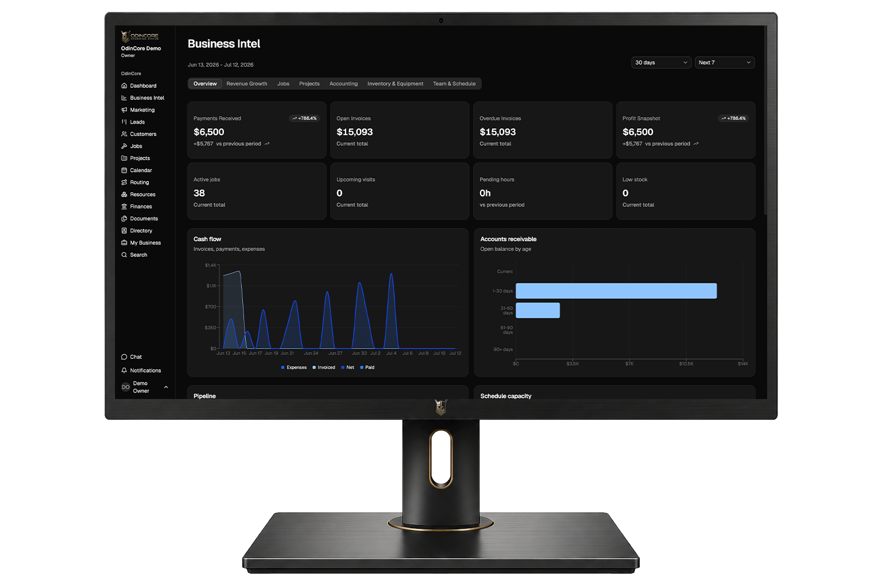Viewport: 882px width, 588px height.
Task: Click the +786.4% badge on Payments Received
Action: click(304, 118)
